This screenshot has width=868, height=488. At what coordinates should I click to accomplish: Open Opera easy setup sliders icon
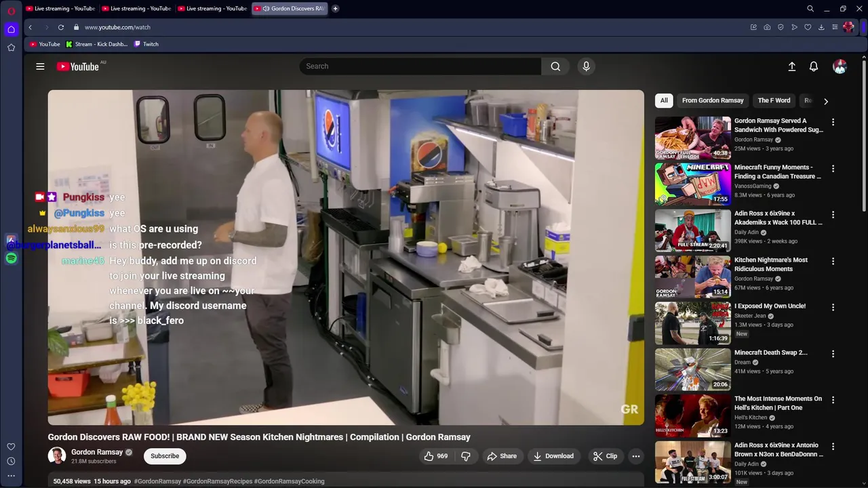(835, 27)
